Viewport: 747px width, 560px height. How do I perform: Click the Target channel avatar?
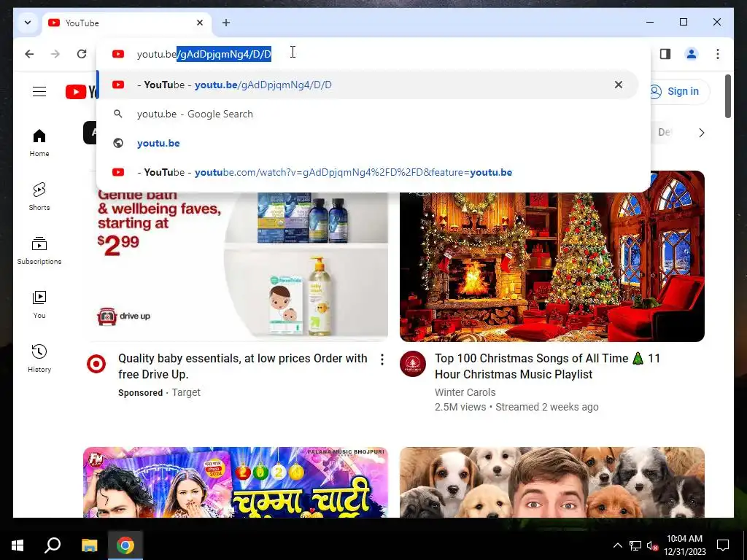click(x=96, y=365)
